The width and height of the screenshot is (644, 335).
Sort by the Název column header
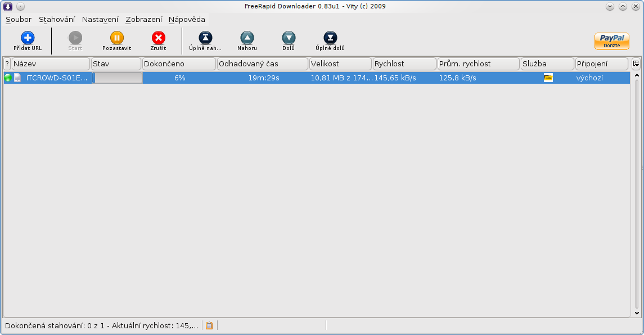point(51,64)
